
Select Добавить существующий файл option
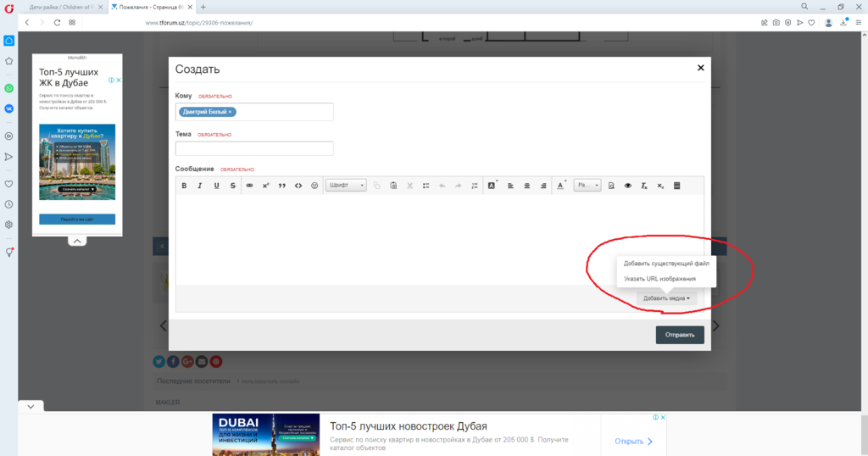pyautogui.click(x=665, y=263)
